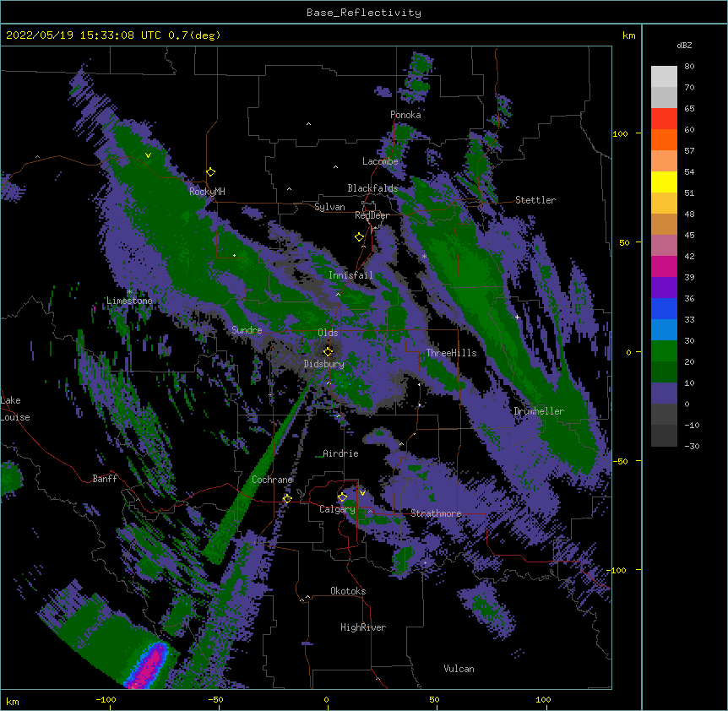Click the Blackfalds city label
This screenshot has width=728, height=711.
click(372, 188)
